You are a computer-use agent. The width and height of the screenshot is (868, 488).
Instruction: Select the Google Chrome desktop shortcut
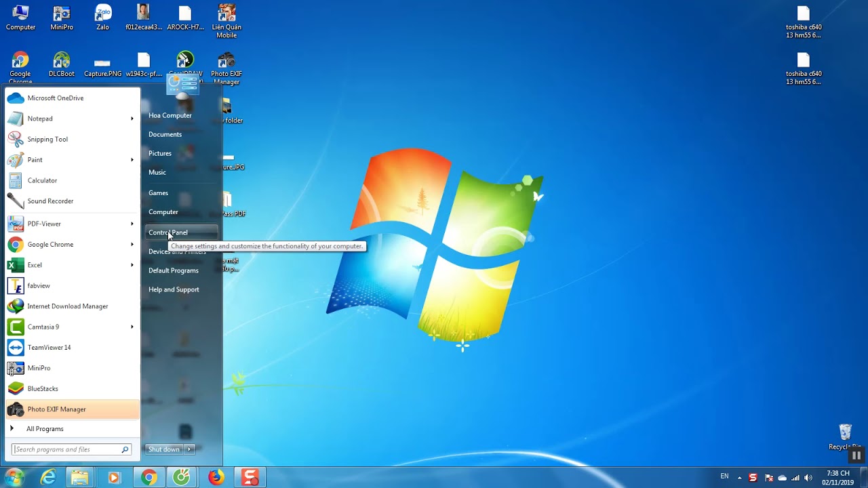pyautogui.click(x=20, y=68)
